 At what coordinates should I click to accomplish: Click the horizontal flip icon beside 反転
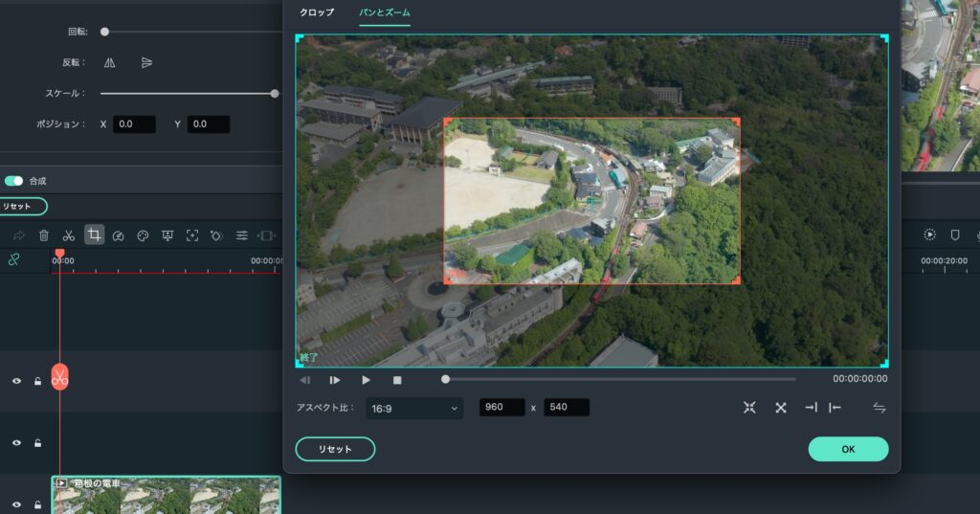[110, 62]
